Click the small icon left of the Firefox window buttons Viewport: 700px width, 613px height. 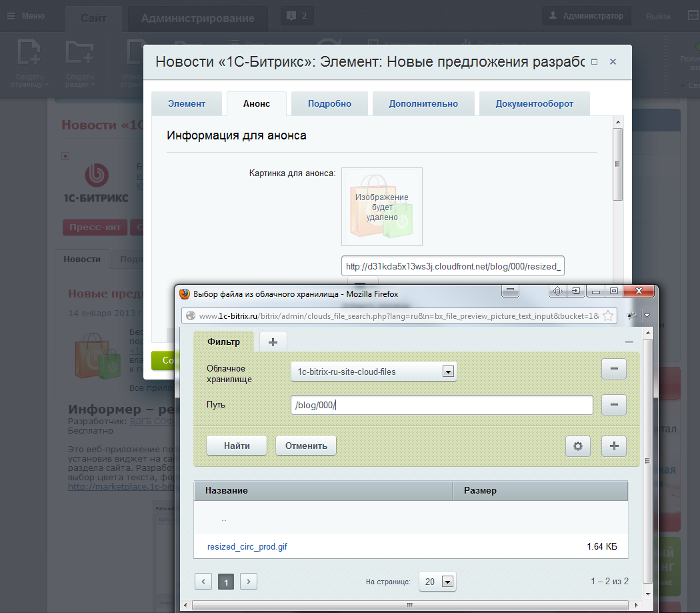click(557, 291)
